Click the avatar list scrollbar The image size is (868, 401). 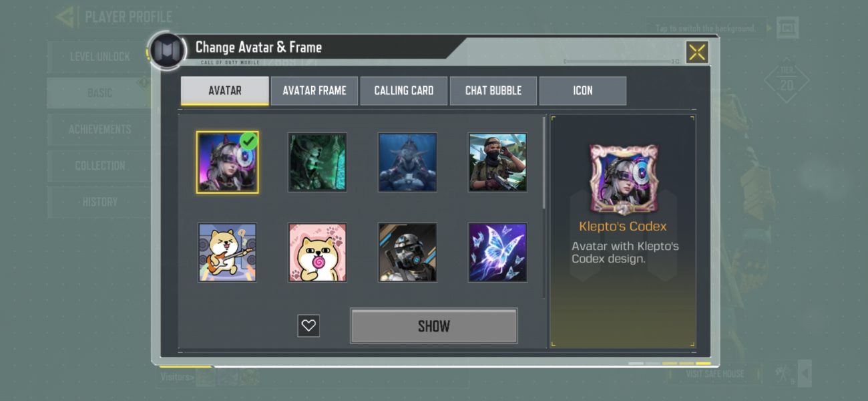pos(544,162)
